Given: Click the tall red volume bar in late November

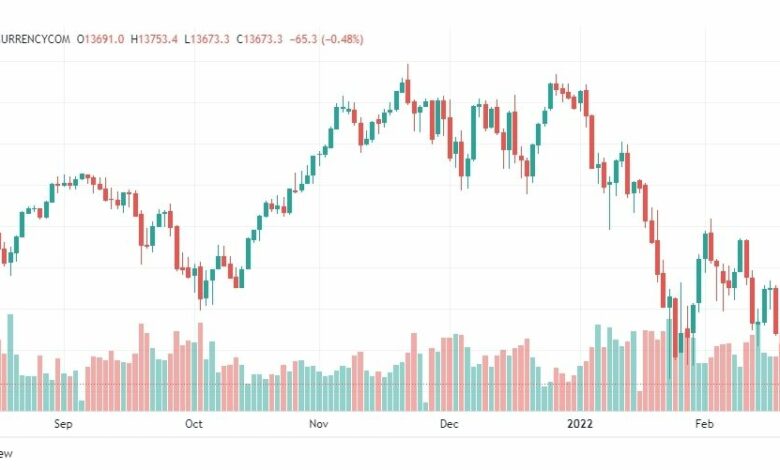Looking at the screenshot, I should (414, 372).
